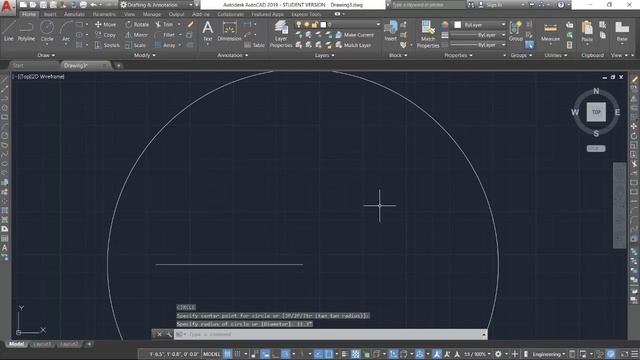Open Layer Properties manager
The height and width of the screenshot is (360, 640).
click(x=281, y=34)
